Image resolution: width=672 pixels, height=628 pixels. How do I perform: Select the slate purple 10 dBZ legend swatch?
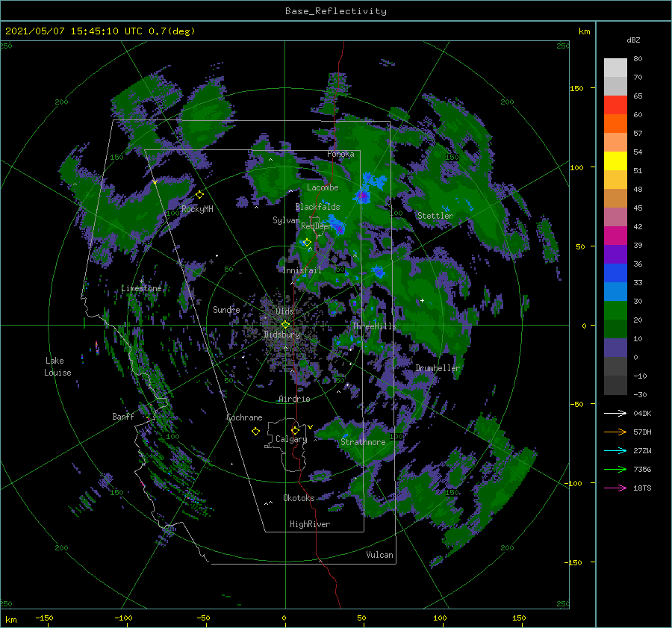[x=615, y=347]
